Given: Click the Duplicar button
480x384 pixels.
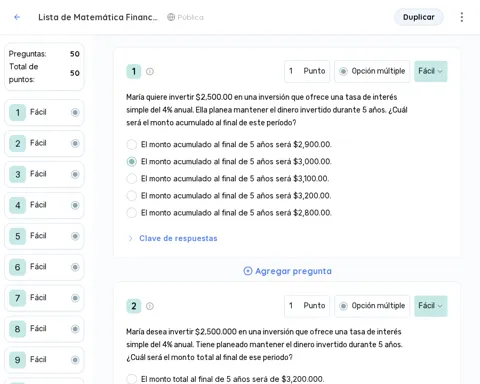Looking at the screenshot, I should point(419,17).
